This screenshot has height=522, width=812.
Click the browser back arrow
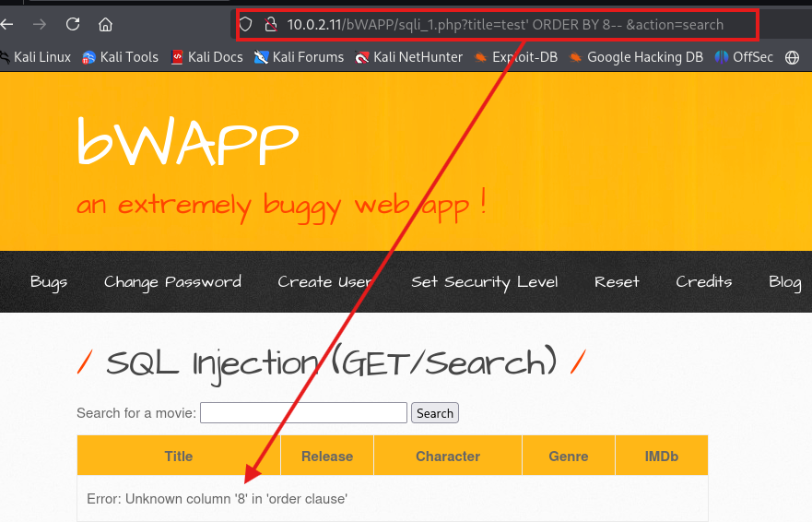[x=7, y=24]
